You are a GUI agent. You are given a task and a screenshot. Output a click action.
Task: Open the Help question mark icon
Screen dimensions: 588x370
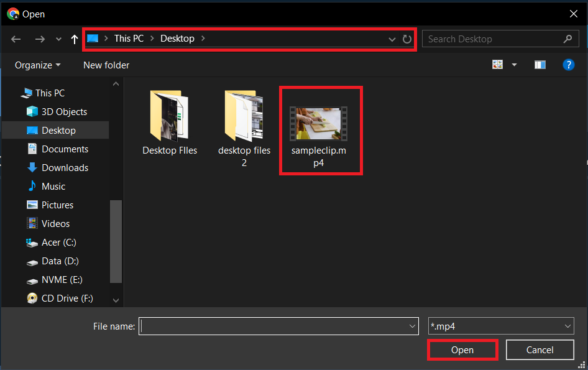(x=569, y=64)
